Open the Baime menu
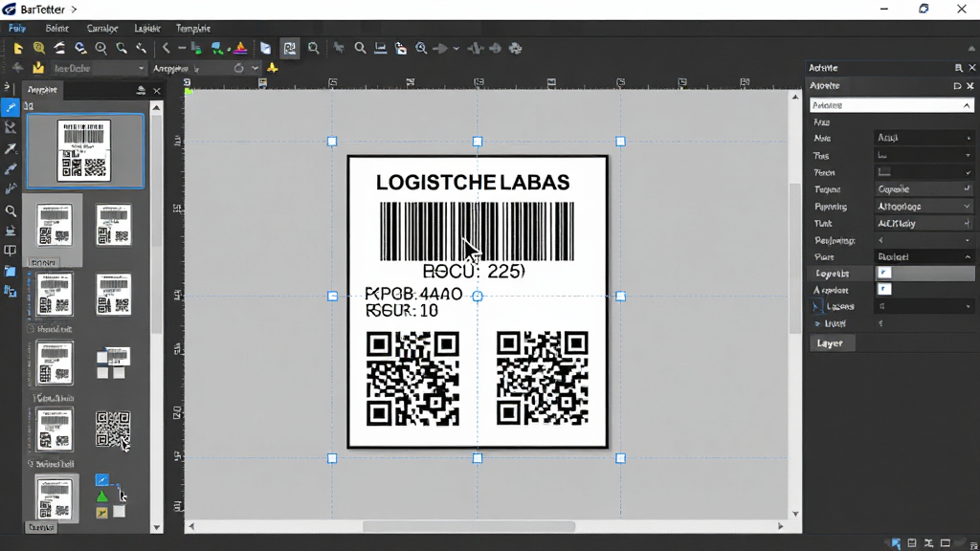980x551 pixels. pyautogui.click(x=56, y=28)
